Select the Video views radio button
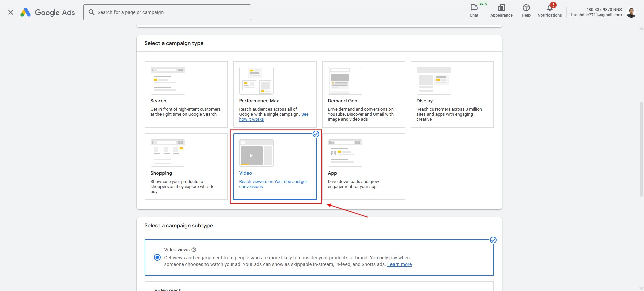Image resolution: width=644 pixels, height=291 pixels. (x=157, y=257)
